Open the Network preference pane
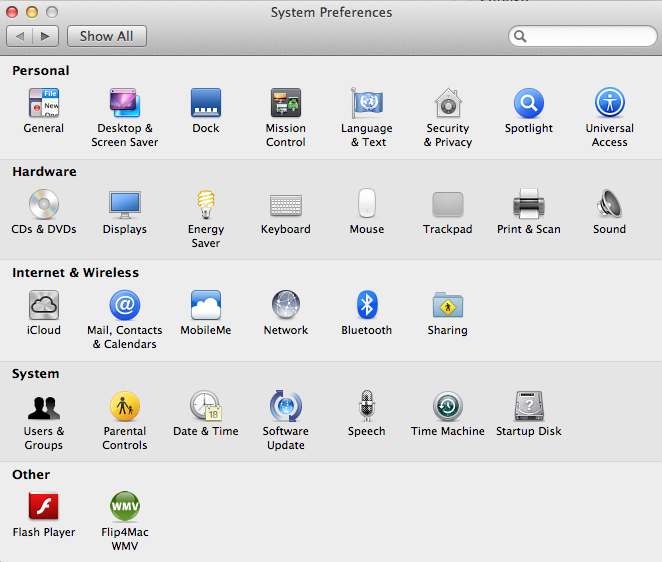 pyautogui.click(x=286, y=306)
